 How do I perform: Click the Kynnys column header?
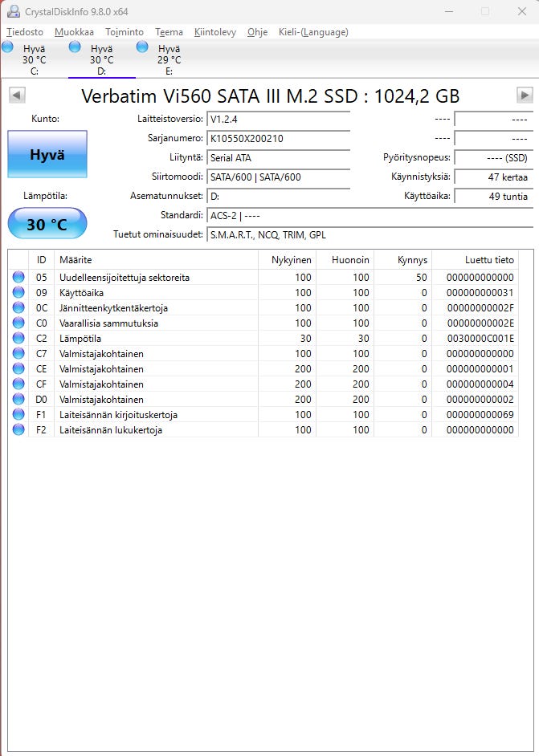click(x=403, y=260)
